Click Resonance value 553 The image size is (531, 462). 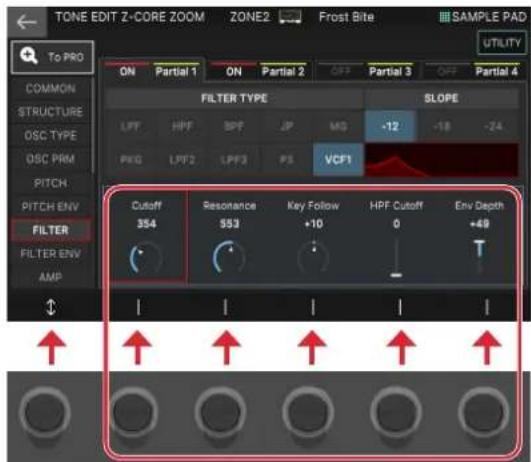point(229,224)
